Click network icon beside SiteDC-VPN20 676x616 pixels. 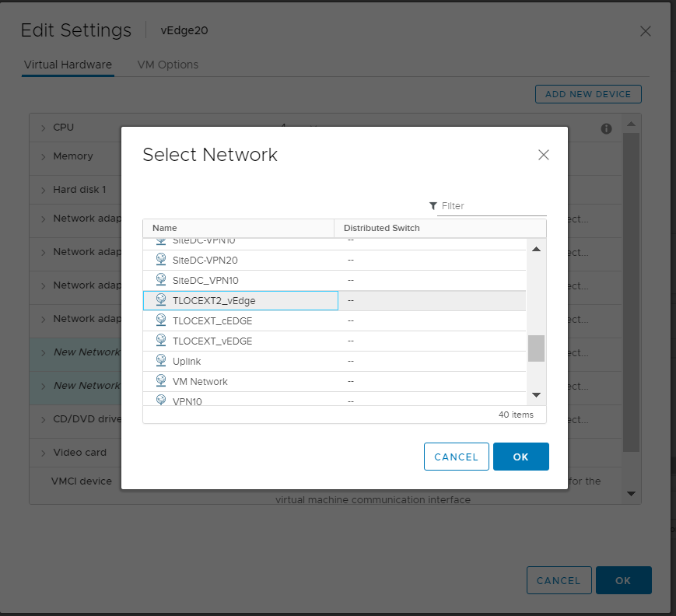(x=161, y=260)
